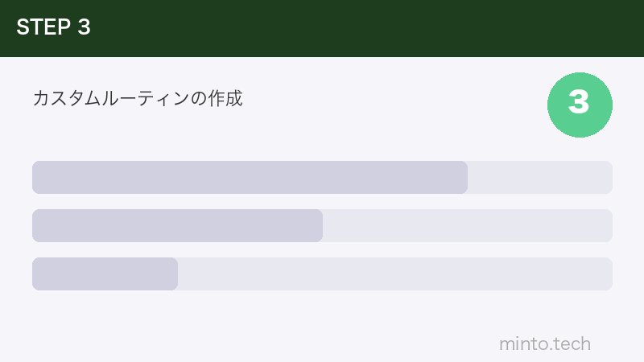Click the right edge of the middle bar's fill
The width and height of the screenshot is (644, 362).
[x=320, y=226]
